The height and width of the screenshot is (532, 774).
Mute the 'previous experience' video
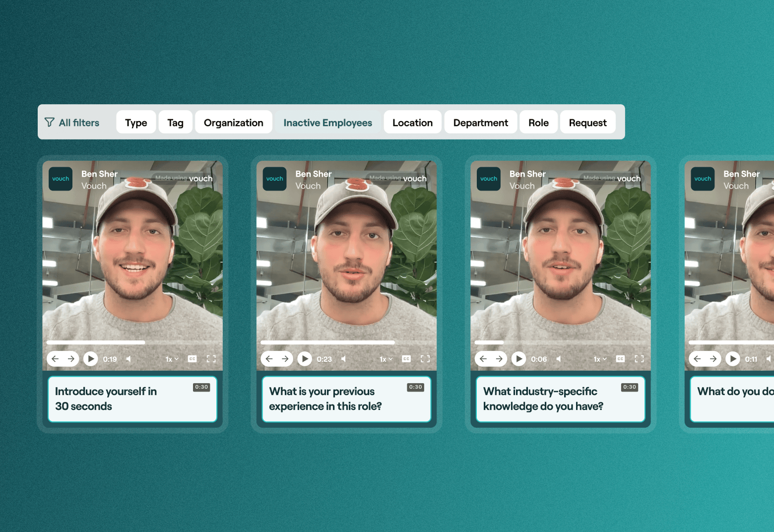tap(343, 359)
